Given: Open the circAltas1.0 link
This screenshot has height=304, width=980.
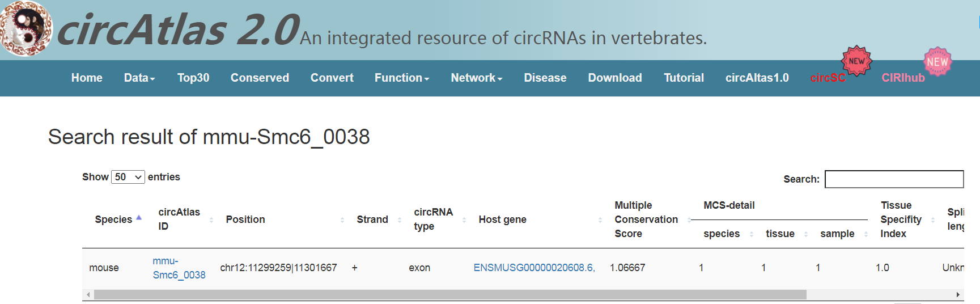Looking at the screenshot, I should (x=757, y=78).
